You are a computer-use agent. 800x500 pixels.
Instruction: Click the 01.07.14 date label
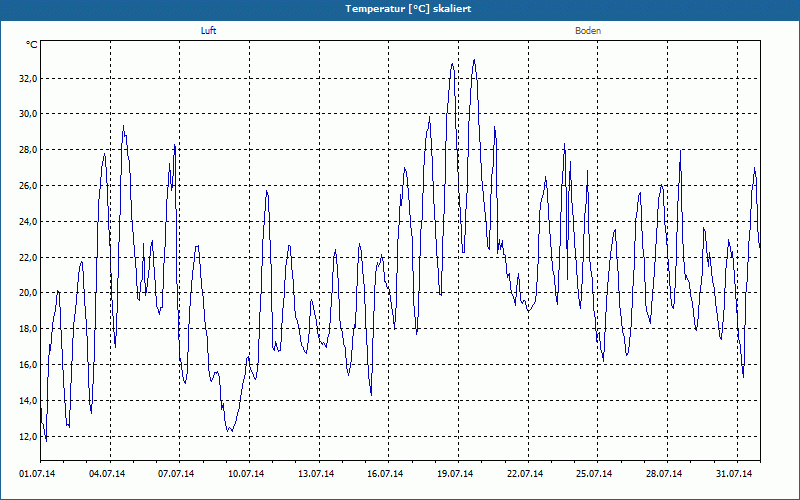(37, 474)
